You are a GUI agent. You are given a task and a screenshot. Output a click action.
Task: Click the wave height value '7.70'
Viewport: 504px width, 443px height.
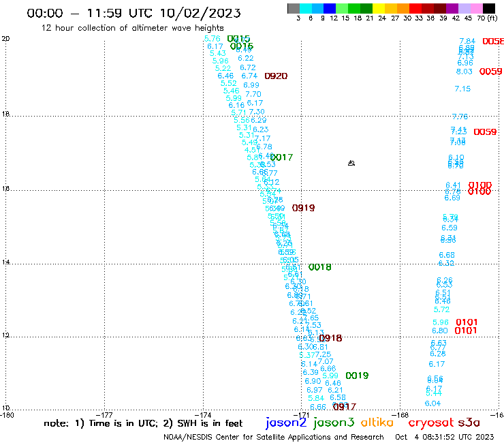click(253, 94)
